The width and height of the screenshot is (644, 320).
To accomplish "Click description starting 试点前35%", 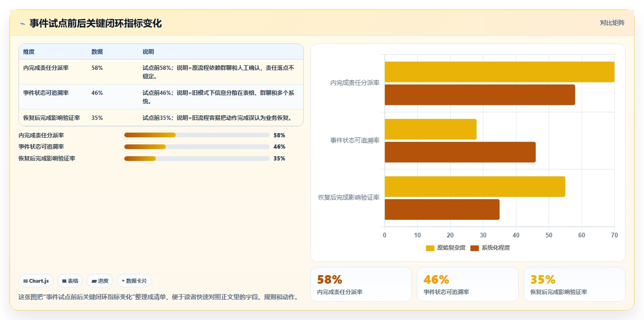I will click(217, 118).
